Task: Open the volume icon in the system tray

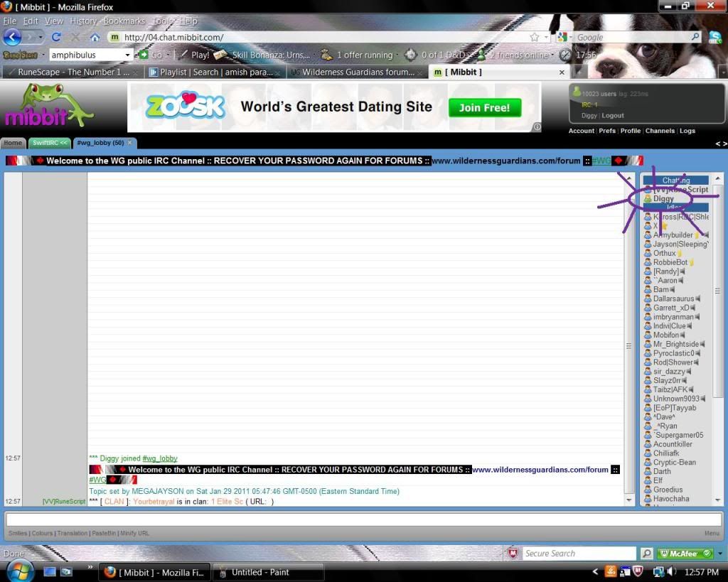Action: 672,572
